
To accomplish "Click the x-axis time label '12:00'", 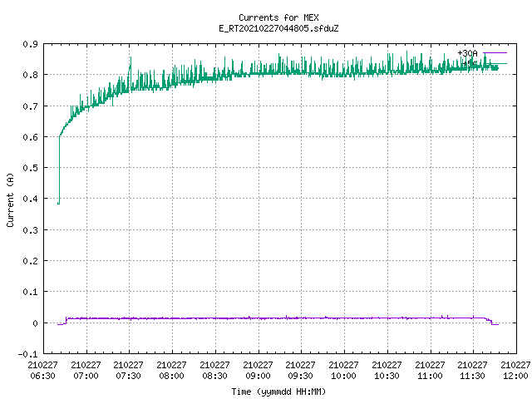I will tap(515, 376).
